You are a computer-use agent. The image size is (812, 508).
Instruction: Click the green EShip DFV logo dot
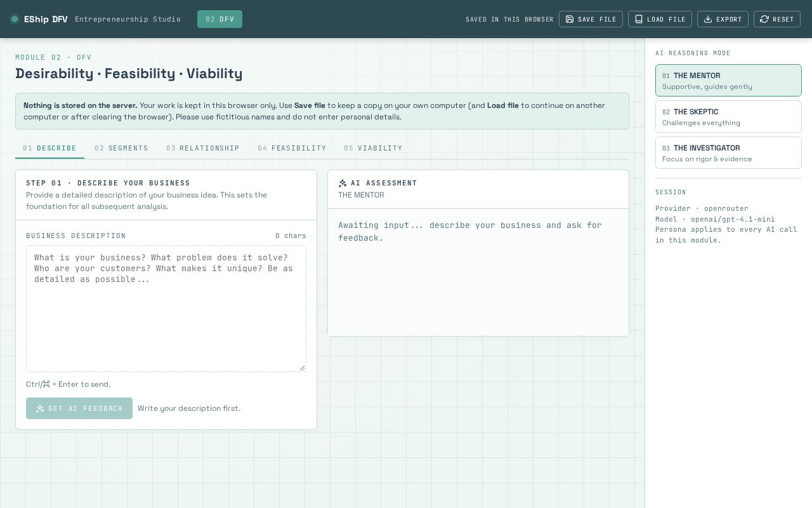[15, 19]
